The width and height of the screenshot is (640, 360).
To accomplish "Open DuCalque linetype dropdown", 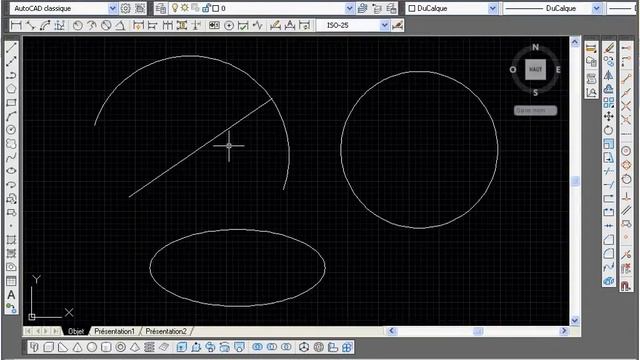I will 596,8.
